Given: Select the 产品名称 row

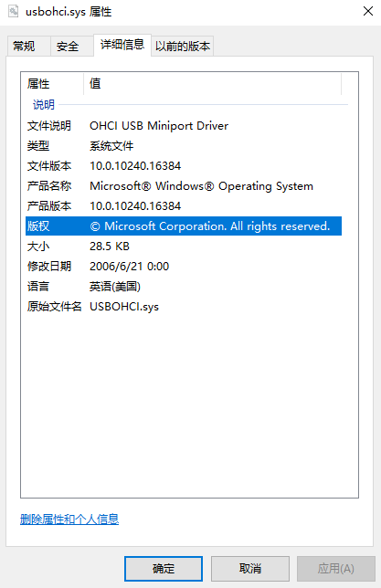Looking at the screenshot, I should pyautogui.click(x=184, y=186).
